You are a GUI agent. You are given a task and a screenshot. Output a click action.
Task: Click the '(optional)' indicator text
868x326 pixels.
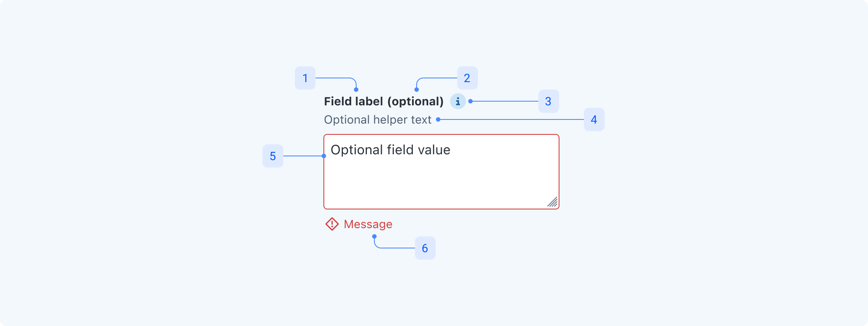tap(415, 102)
